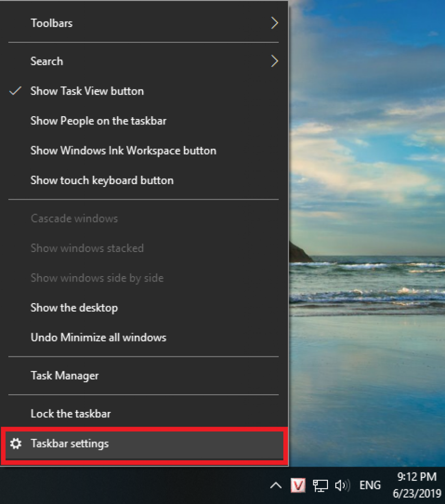Toggle Show Windows Ink Workspace button
The image size is (445, 504).
click(123, 151)
